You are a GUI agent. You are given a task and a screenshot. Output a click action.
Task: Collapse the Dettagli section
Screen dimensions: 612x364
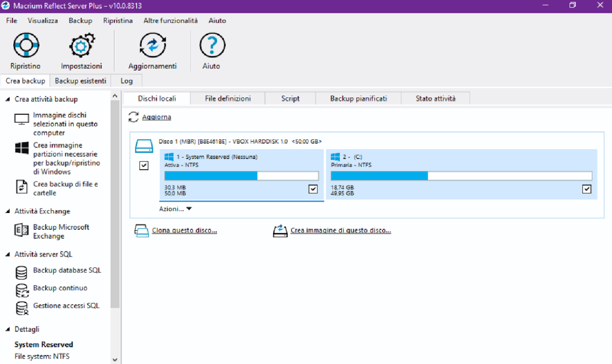(x=7, y=329)
